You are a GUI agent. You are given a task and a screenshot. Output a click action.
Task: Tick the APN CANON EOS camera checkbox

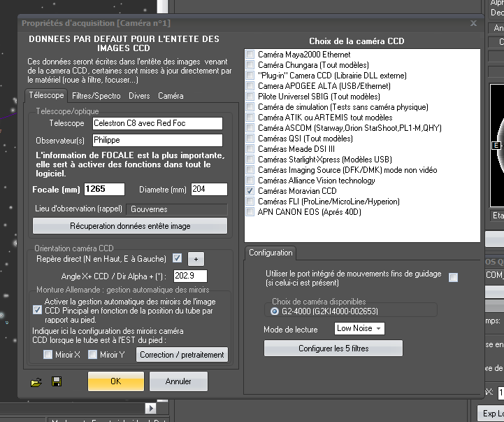[252, 211]
